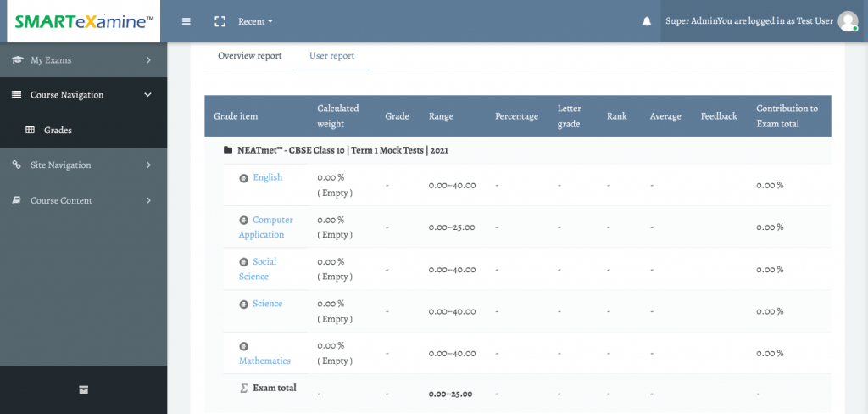Expand My Exams chevron arrow
This screenshot has width=868, height=414.
coord(148,60)
